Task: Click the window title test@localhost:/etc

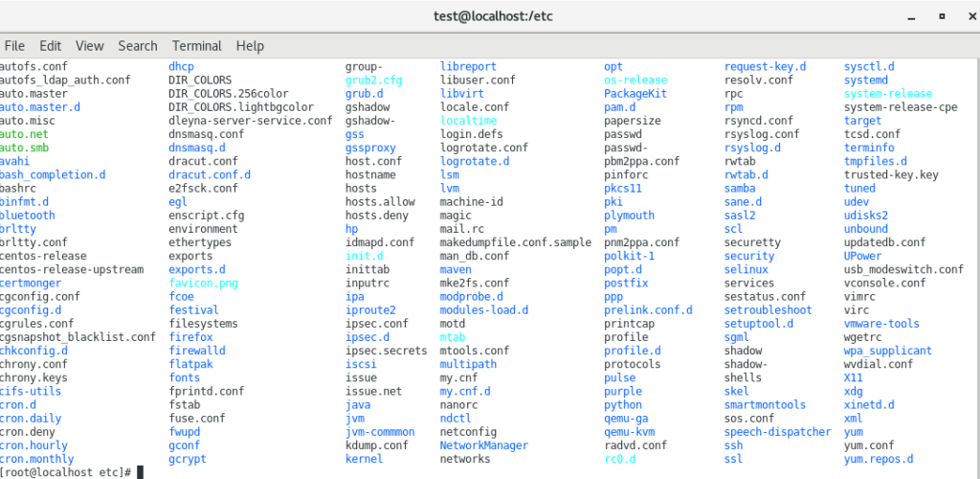Action: 493,16
